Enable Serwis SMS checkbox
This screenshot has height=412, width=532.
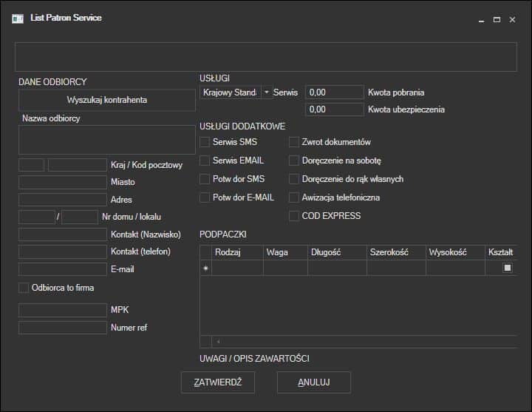pyautogui.click(x=205, y=142)
